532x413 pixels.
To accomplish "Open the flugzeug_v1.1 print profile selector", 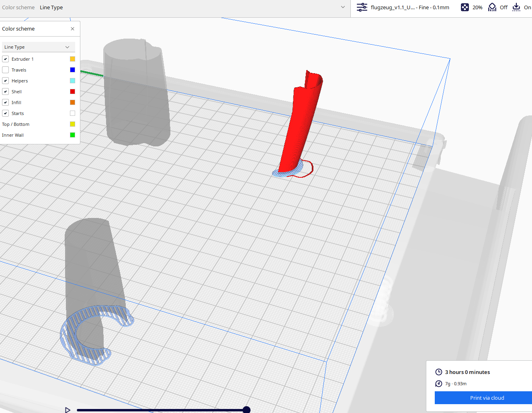I will coord(411,7).
